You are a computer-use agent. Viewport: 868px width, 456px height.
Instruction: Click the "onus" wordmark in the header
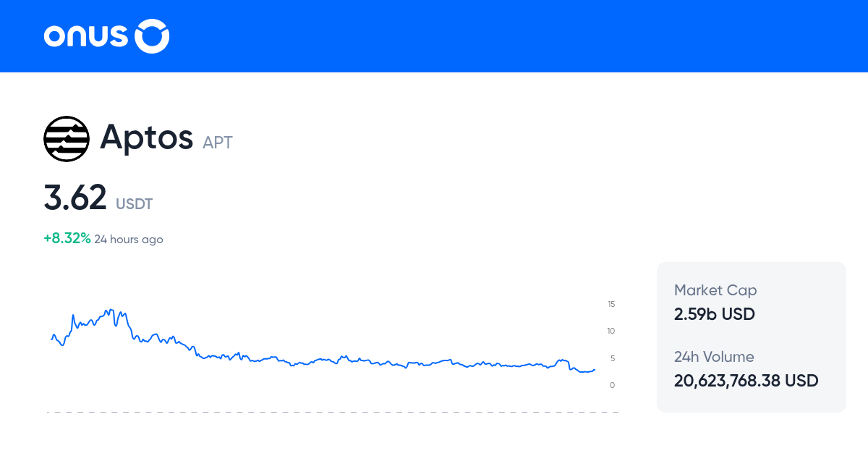[x=87, y=37]
